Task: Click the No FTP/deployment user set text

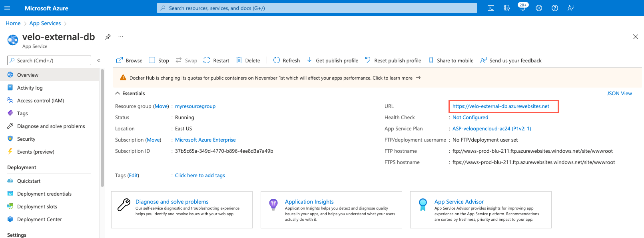Action: pyautogui.click(x=485, y=140)
